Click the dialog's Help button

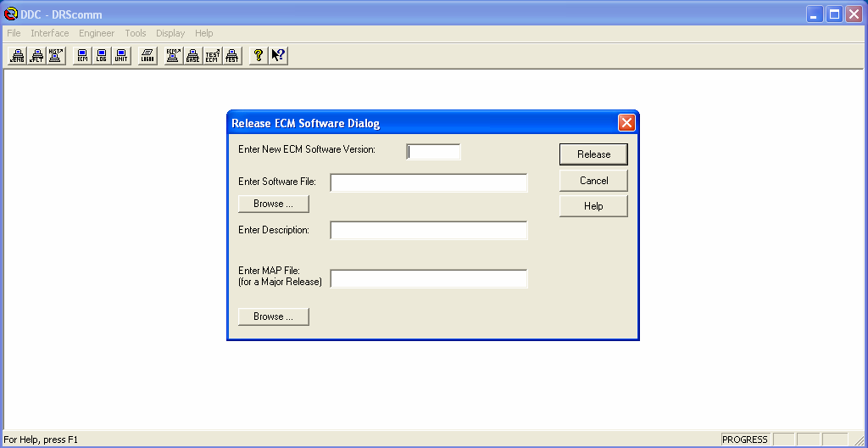pos(593,205)
